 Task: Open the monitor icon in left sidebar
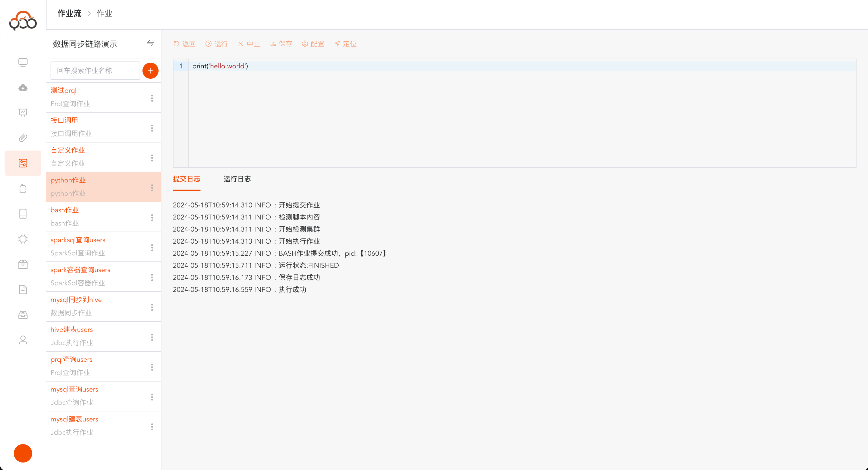point(23,62)
